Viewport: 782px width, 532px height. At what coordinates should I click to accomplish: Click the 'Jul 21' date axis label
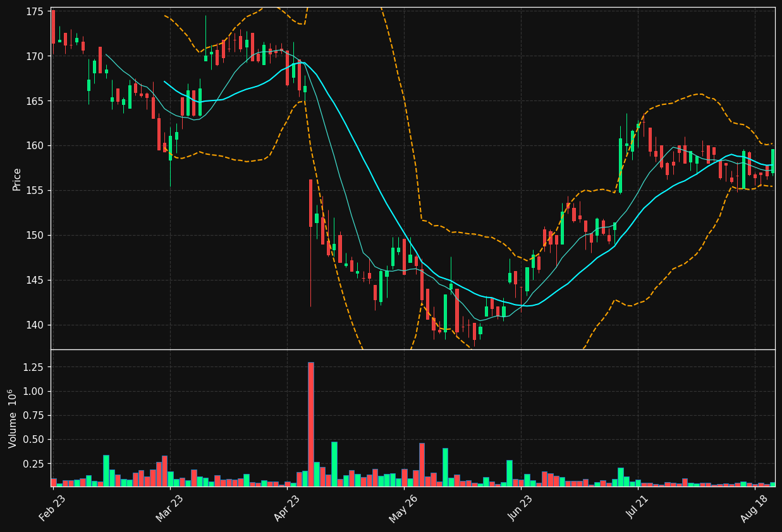pyautogui.click(x=638, y=508)
